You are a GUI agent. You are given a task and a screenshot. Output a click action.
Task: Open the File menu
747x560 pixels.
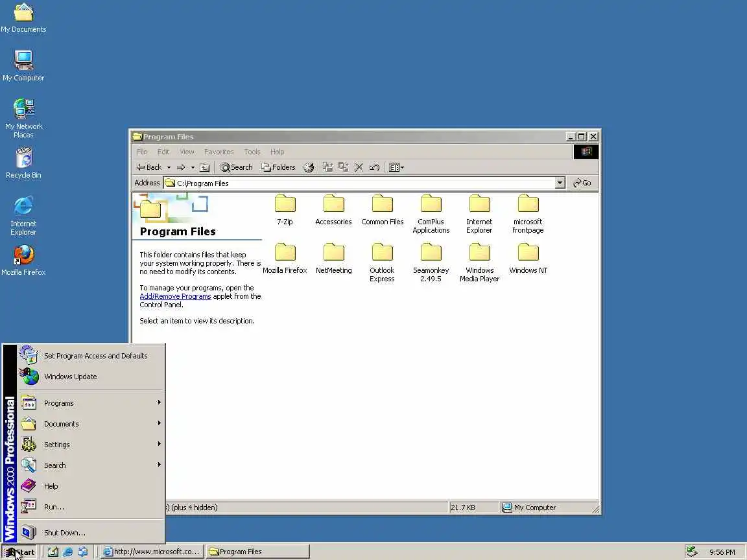(x=142, y=152)
